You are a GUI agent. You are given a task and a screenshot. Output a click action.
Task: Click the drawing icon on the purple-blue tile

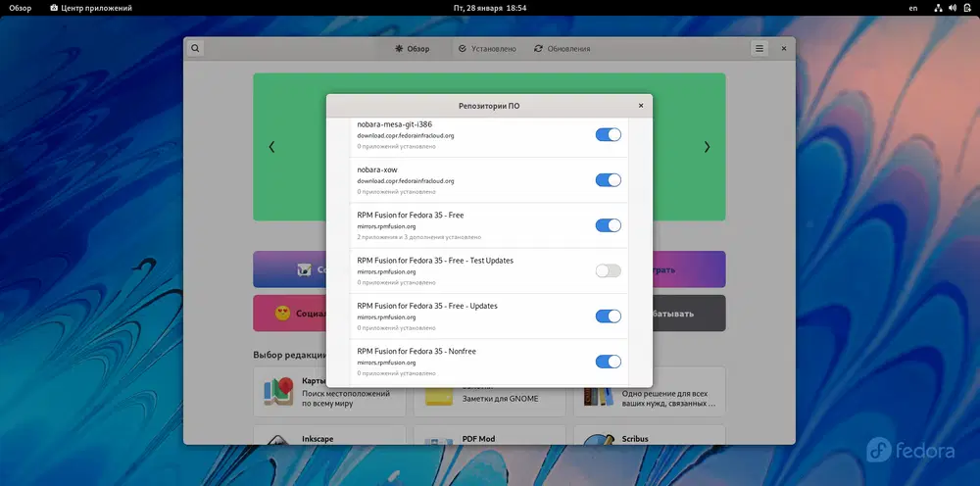[x=304, y=269]
